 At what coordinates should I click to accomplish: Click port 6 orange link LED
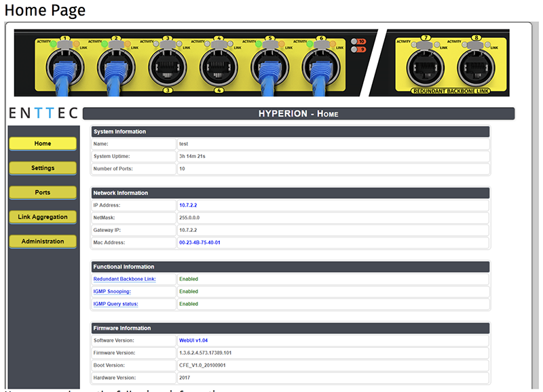pyautogui.click(x=332, y=44)
